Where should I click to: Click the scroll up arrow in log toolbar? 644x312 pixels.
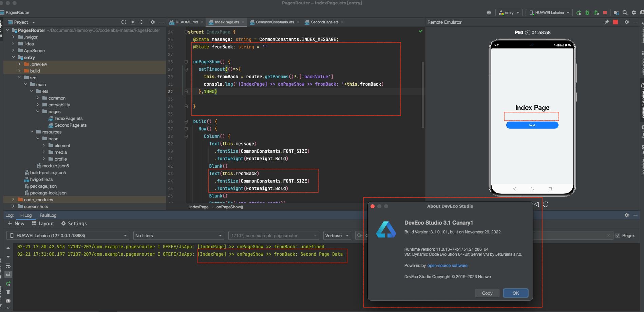tap(8, 248)
